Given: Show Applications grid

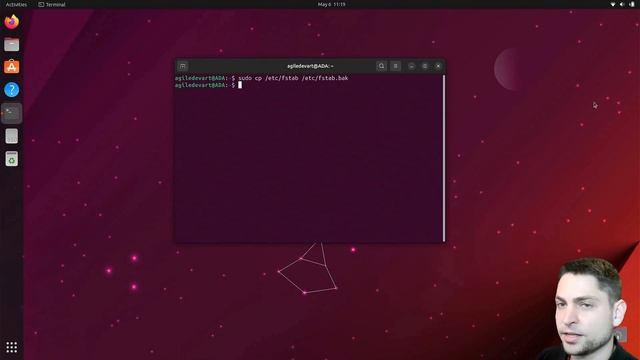Looking at the screenshot, I should click(11, 347).
